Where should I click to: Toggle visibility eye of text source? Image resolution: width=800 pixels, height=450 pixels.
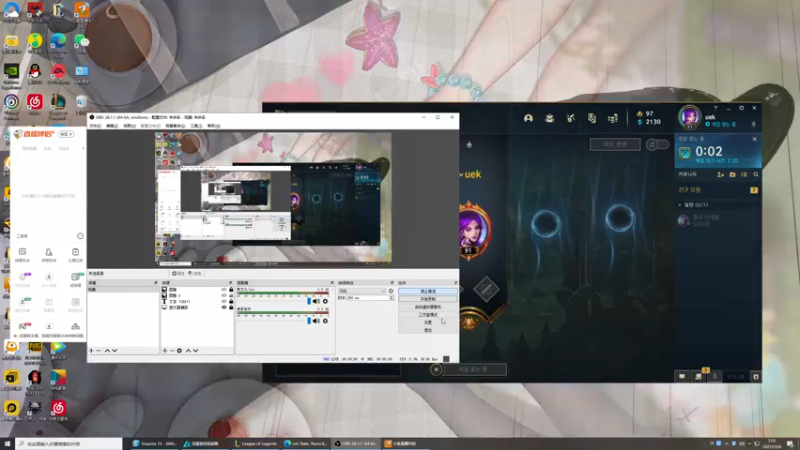(223, 302)
